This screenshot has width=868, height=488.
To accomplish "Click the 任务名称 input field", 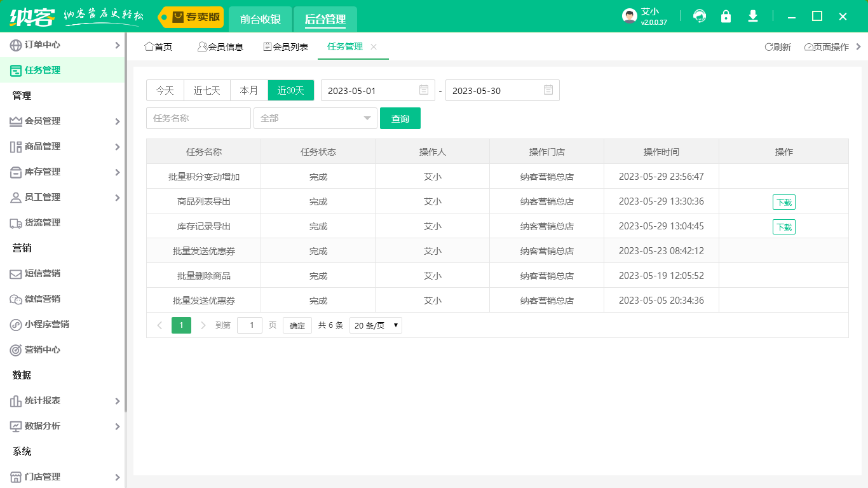I will pos(198,118).
